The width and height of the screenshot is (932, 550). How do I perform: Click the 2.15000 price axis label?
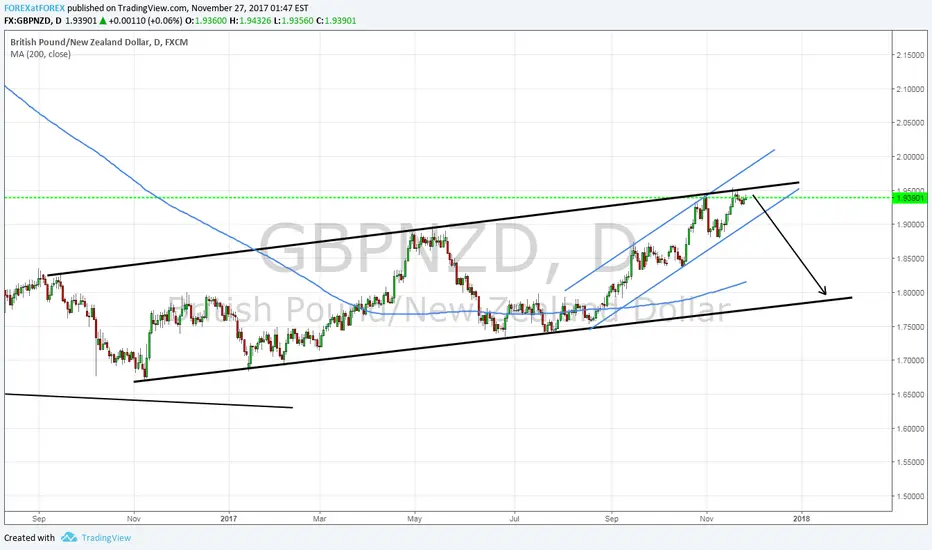pyautogui.click(x=910, y=55)
